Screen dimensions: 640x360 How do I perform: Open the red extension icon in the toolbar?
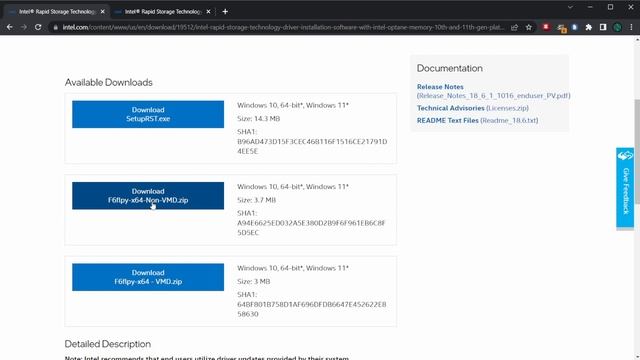pos(546,27)
